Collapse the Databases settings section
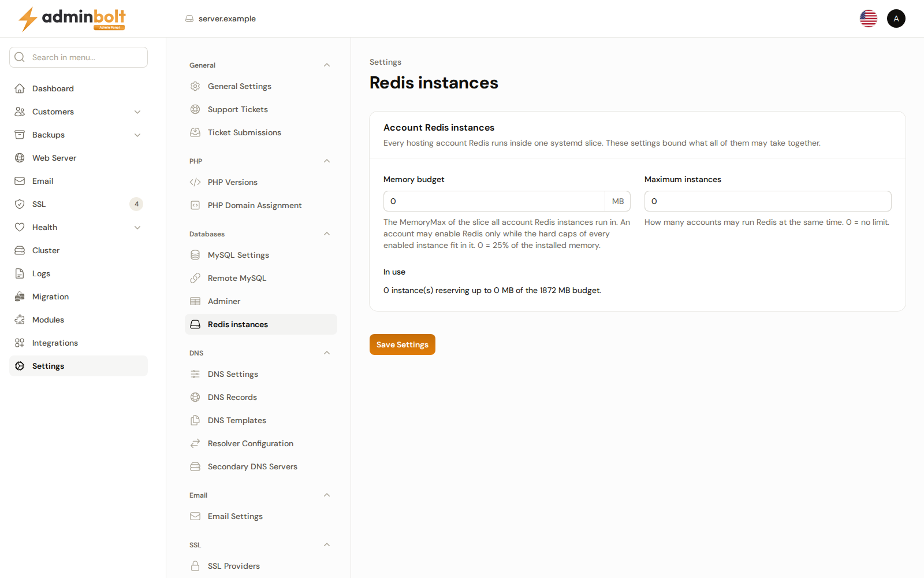Viewport: 924px width, 578px height. click(327, 234)
